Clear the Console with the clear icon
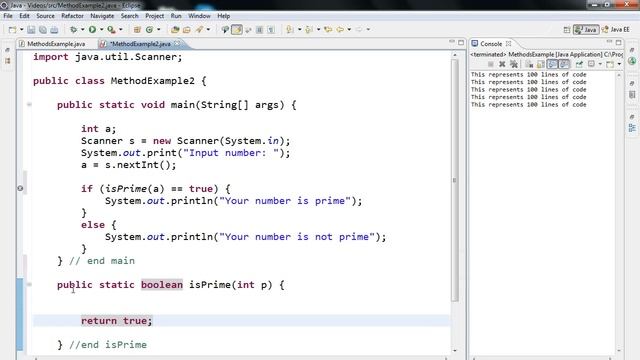 click(529, 64)
